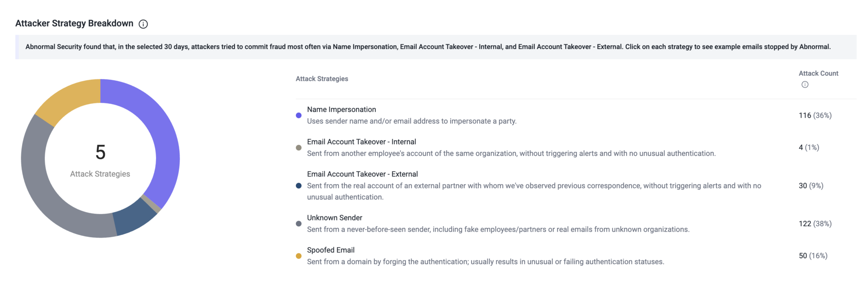Open the Name Impersonation strategy
This screenshot has height=288, width=868.
tap(342, 109)
